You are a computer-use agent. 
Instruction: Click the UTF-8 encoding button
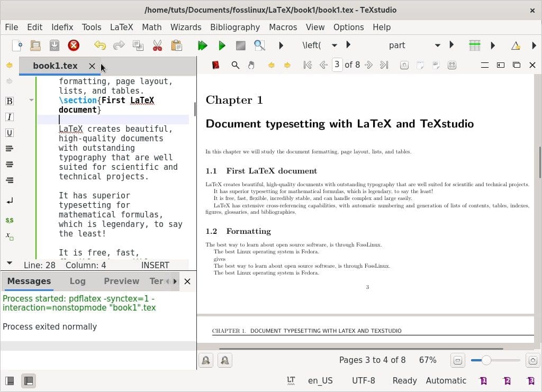tap(363, 380)
